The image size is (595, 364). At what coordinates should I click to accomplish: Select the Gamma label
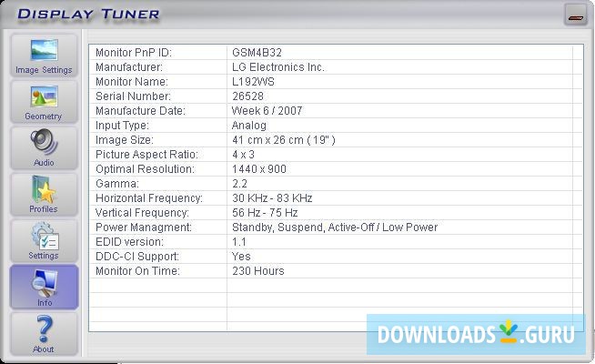point(117,184)
